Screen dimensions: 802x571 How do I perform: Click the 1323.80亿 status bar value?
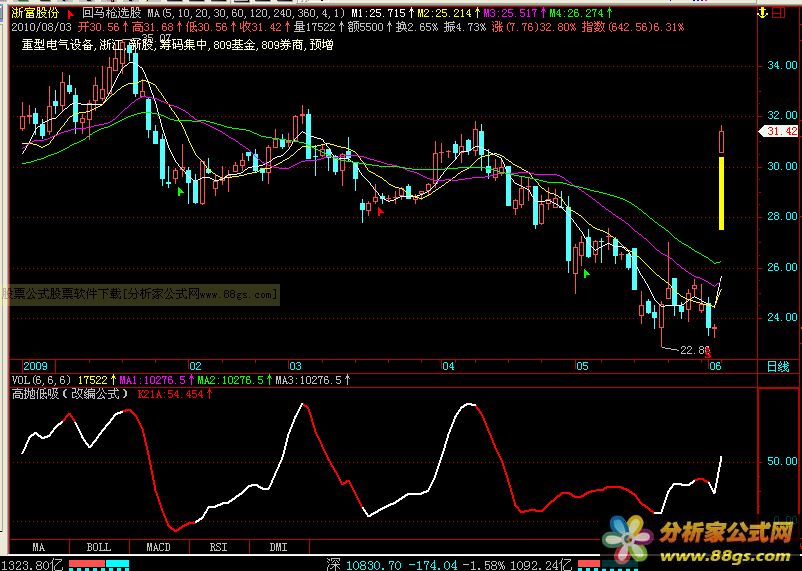[32, 565]
